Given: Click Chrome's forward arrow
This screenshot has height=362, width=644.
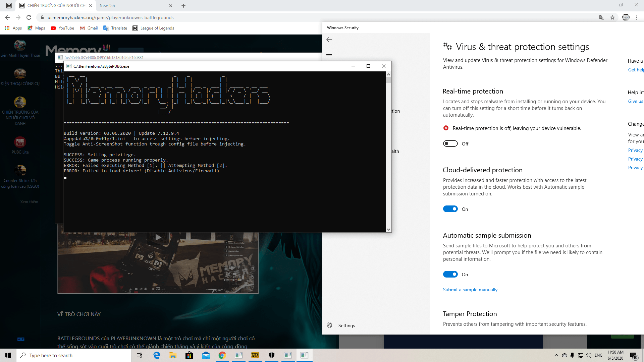Looking at the screenshot, I should 18,17.
